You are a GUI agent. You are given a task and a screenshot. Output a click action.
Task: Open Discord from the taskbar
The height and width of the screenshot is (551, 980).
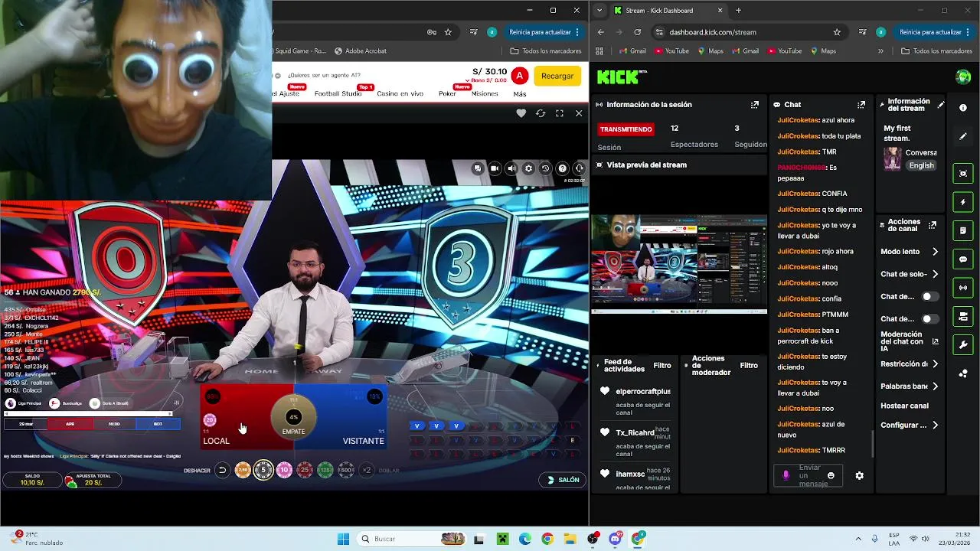pyautogui.click(x=615, y=539)
